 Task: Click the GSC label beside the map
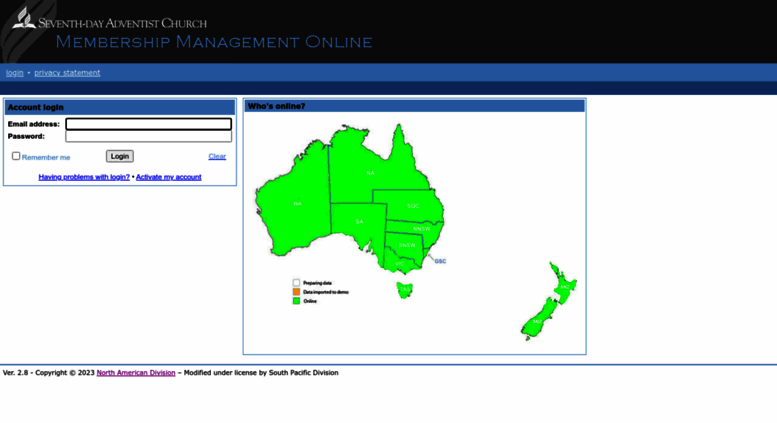tap(440, 261)
